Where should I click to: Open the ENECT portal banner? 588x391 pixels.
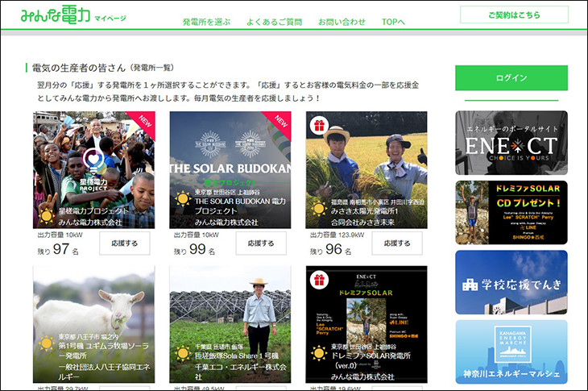tap(511, 143)
